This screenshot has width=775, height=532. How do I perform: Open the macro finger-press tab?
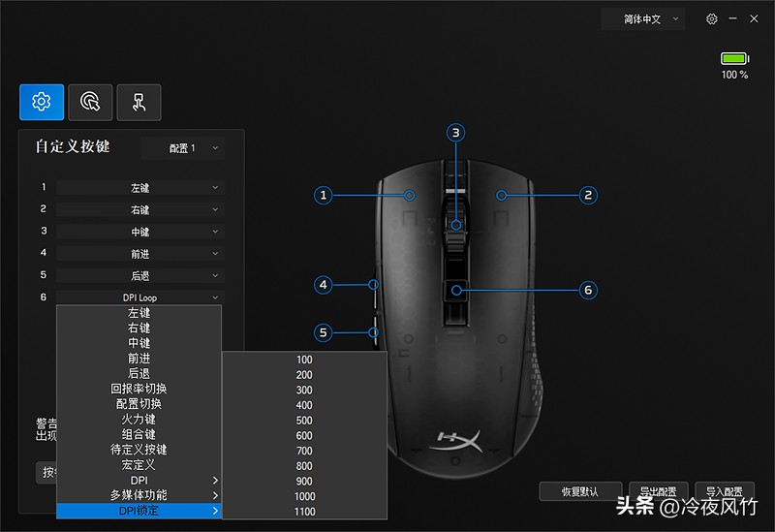[x=139, y=102]
